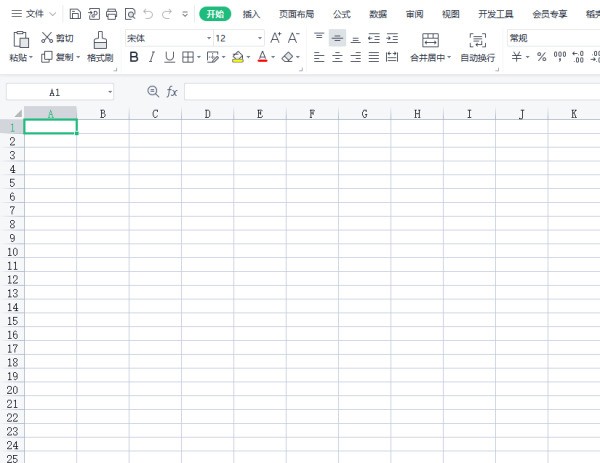
Task: Align text to bottom
Action: 355,39
